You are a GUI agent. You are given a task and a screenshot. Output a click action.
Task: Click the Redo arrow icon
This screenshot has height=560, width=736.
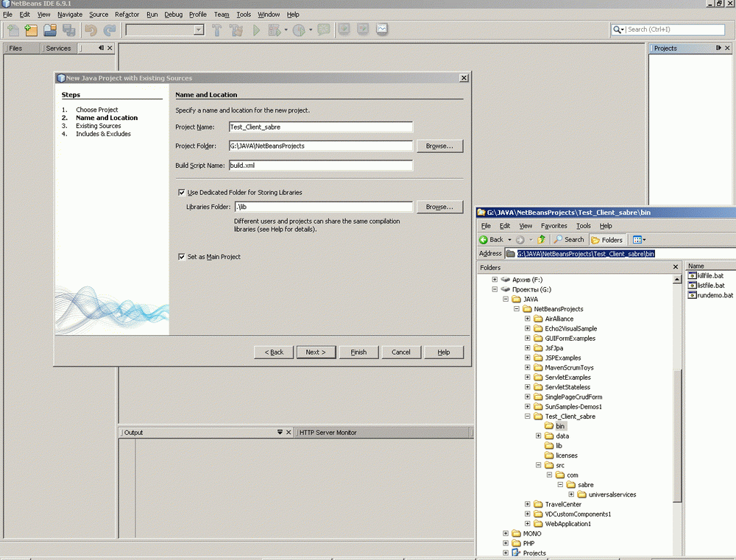coord(110,30)
